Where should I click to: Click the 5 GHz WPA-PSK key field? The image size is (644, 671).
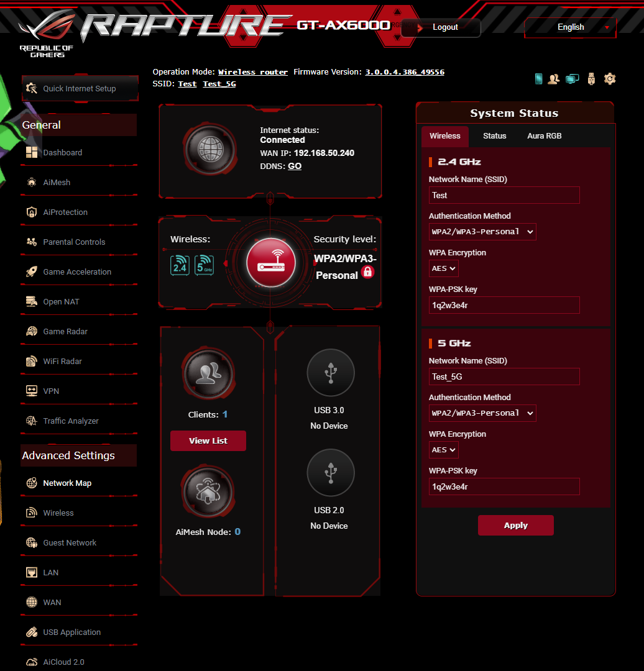(x=504, y=486)
